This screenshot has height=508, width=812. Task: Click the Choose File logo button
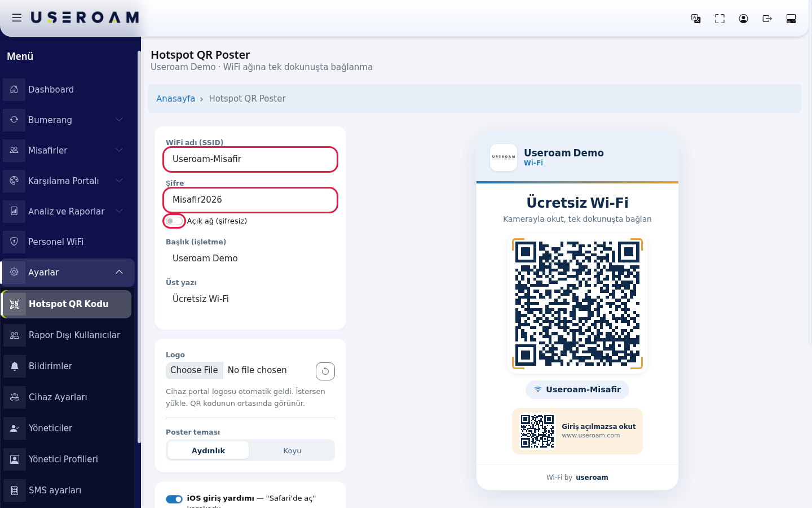click(x=194, y=370)
